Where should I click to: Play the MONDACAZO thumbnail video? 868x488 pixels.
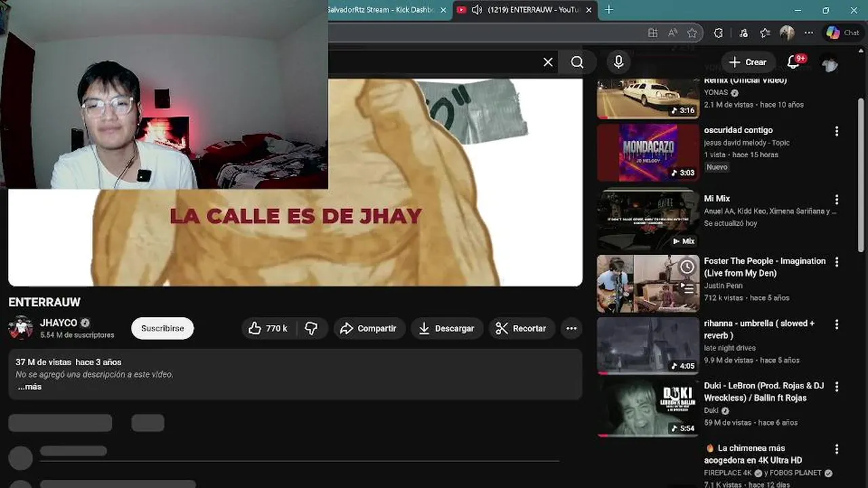tap(648, 152)
